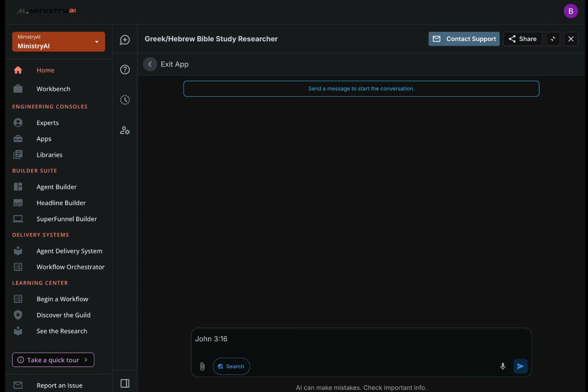588x392 pixels.
Task: Click the Headline Builder icon
Action: (18, 203)
